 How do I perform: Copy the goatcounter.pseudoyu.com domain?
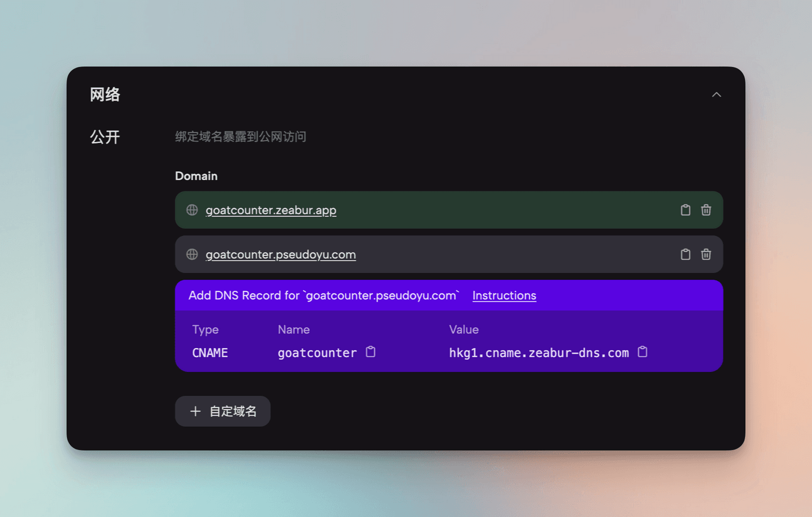tap(686, 254)
